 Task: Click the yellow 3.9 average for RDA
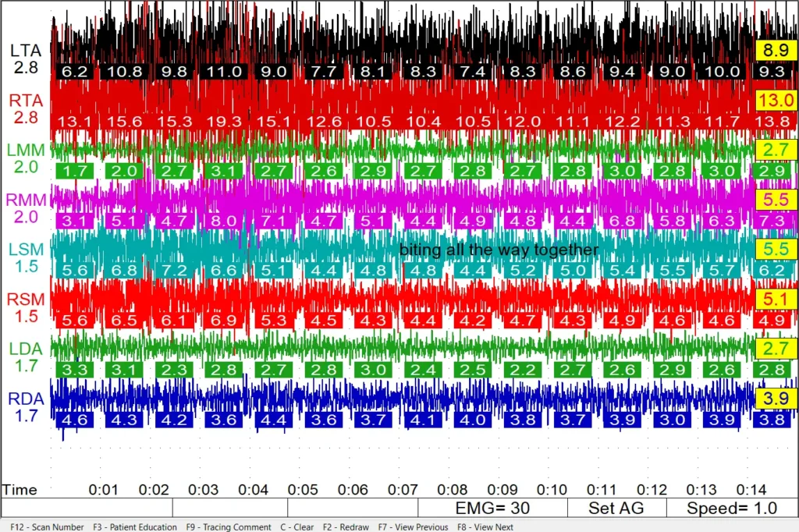776,399
